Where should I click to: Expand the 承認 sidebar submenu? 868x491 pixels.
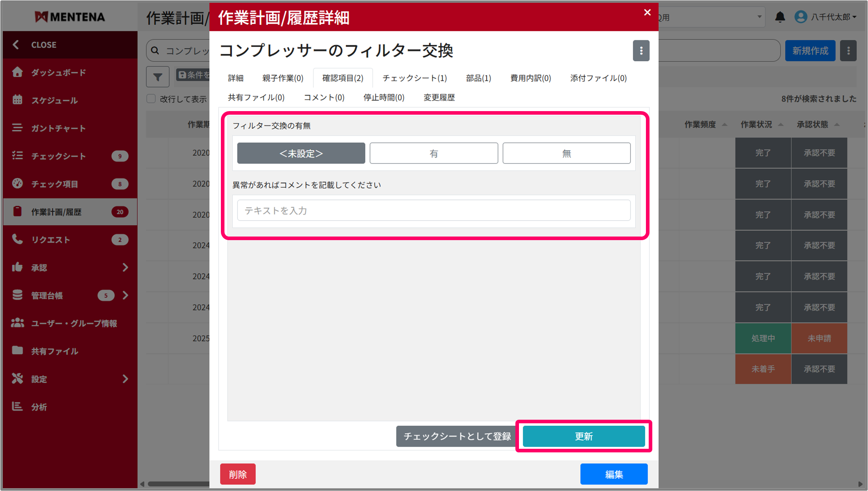click(125, 267)
